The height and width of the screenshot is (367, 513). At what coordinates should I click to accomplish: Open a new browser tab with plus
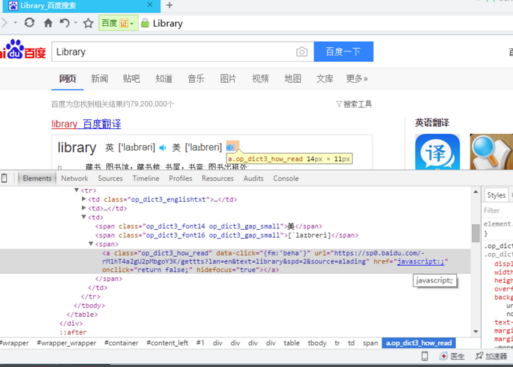169,5
